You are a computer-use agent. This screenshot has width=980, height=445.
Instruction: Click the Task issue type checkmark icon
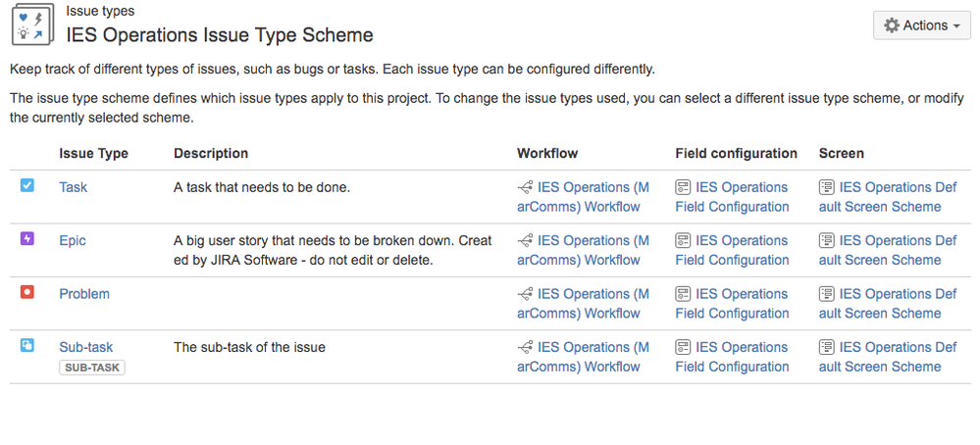[27, 185]
